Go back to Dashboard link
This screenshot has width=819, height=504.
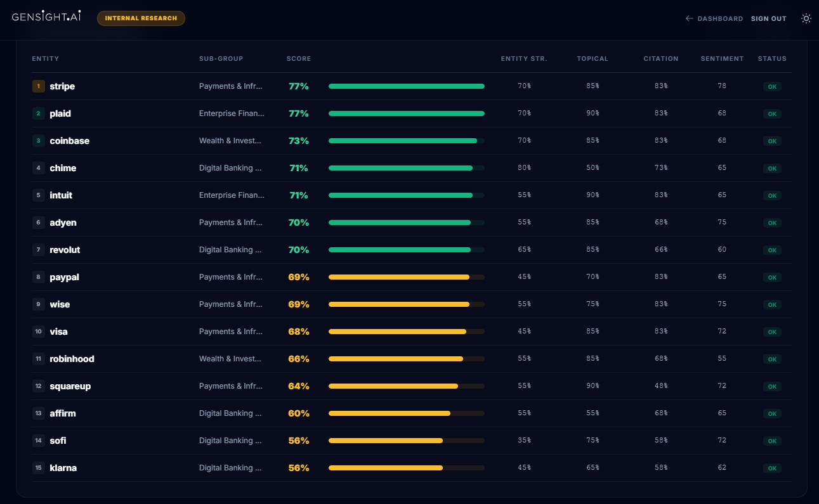[714, 18]
